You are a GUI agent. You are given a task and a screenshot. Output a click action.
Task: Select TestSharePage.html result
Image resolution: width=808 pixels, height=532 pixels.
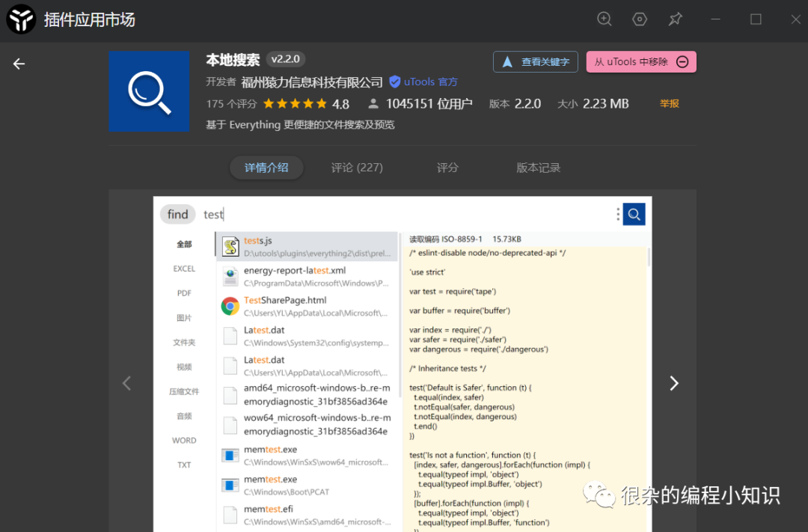(x=307, y=306)
